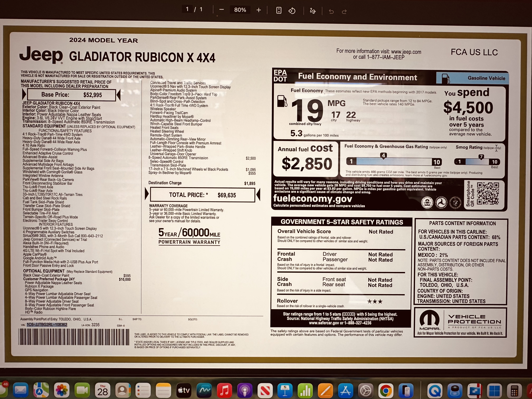This screenshot has width=532, height=399.
Task: Click the zoom in plus button
Action: 258,10
